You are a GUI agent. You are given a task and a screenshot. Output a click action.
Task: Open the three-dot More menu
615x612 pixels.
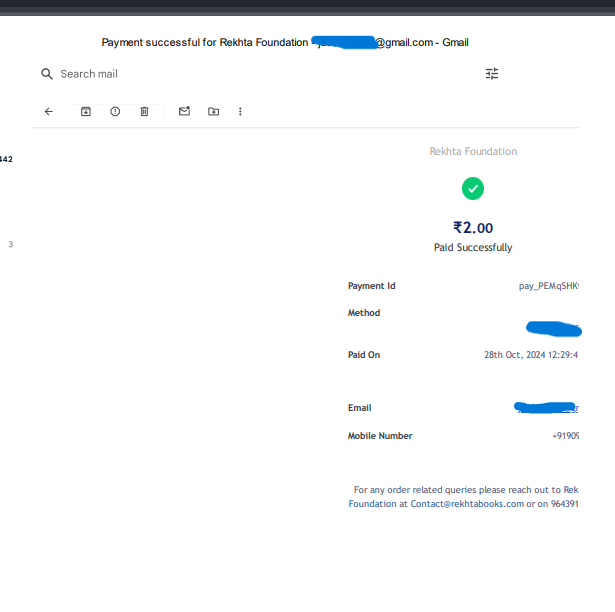(x=240, y=111)
